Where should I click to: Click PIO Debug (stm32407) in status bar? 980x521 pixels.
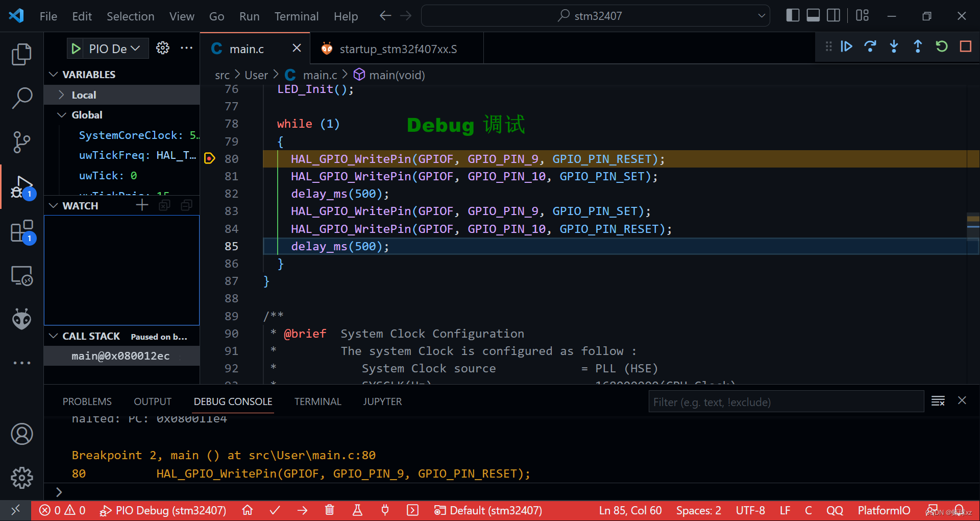tap(163, 510)
